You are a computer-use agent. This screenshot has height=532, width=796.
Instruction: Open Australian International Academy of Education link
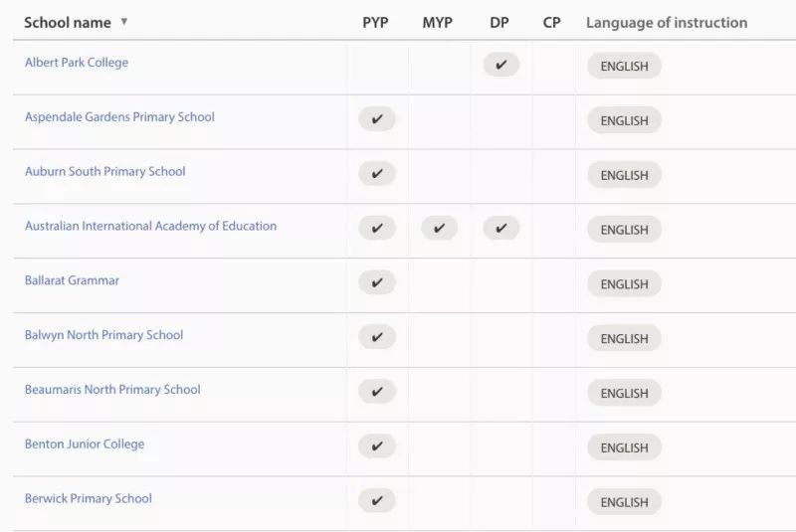(151, 226)
